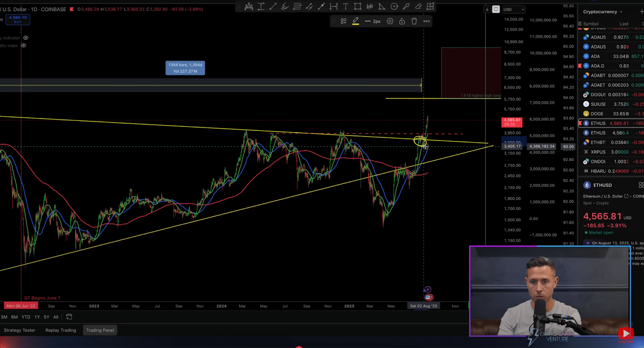Select the rectangle shape tool
The width and height of the screenshot is (644, 348).
[x=357, y=6]
